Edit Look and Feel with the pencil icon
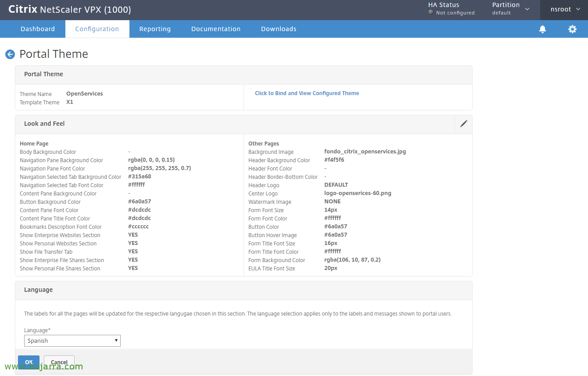 pos(464,124)
